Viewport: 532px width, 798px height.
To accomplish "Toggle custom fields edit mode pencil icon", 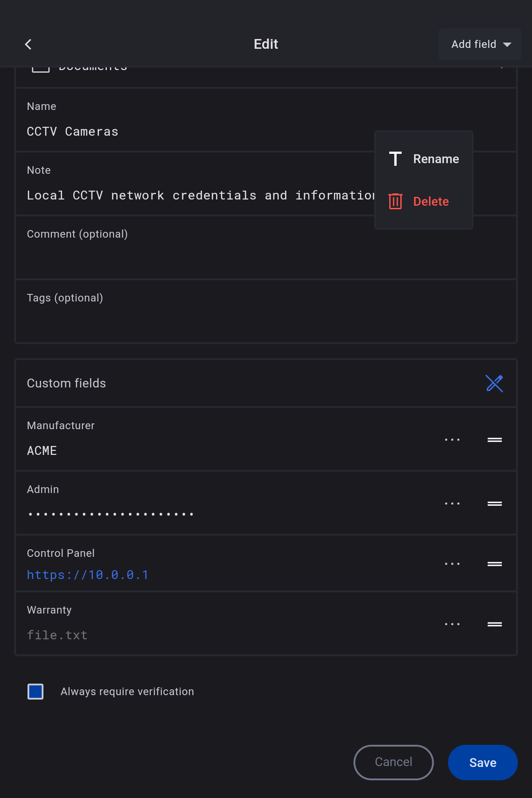I will click(494, 383).
